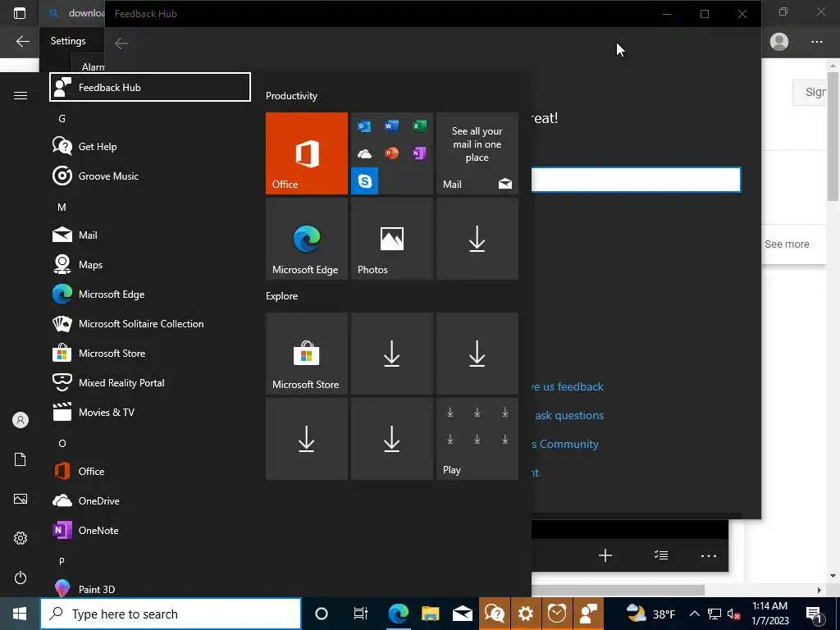
Task: Launch Mixed Reality Portal
Action: pyautogui.click(x=150, y=382)
